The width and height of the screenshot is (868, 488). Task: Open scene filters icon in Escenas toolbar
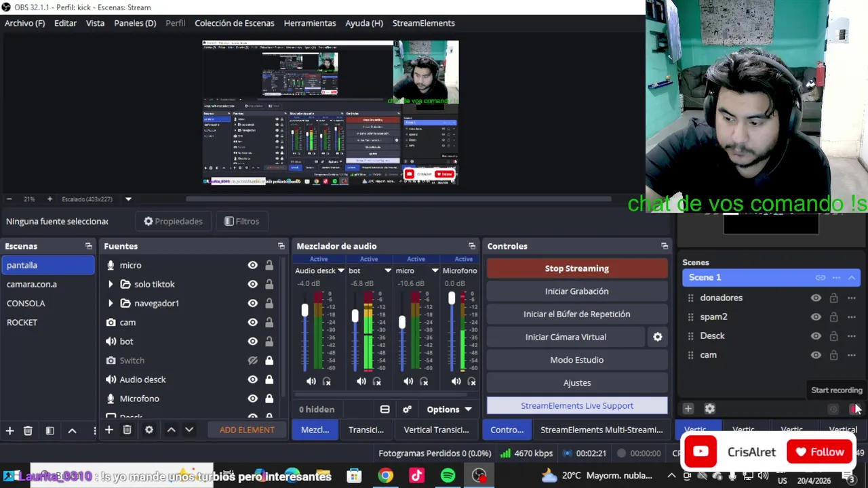click(50, 430)
